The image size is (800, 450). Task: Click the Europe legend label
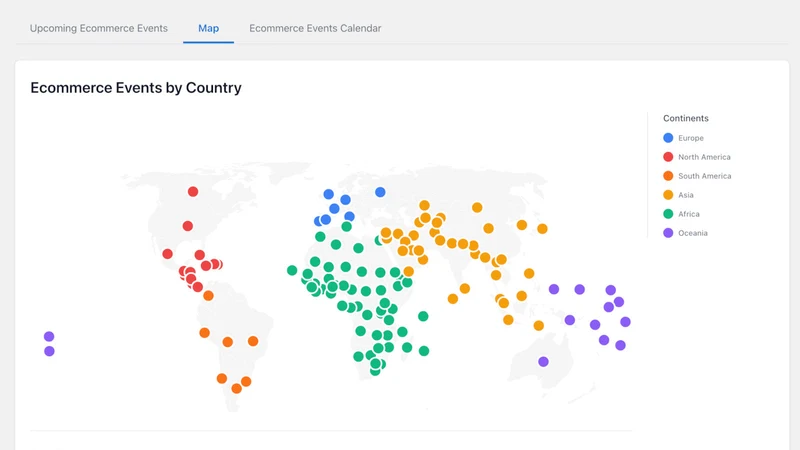690,138
